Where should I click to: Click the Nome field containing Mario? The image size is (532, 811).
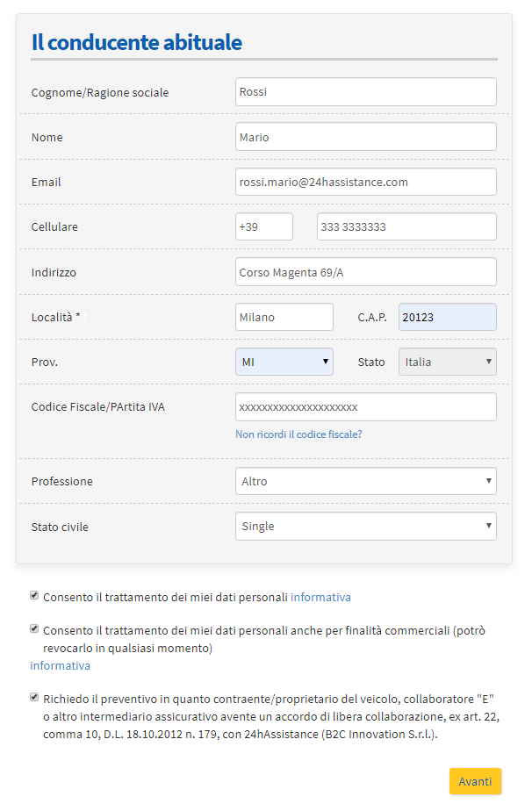[365, 137]
